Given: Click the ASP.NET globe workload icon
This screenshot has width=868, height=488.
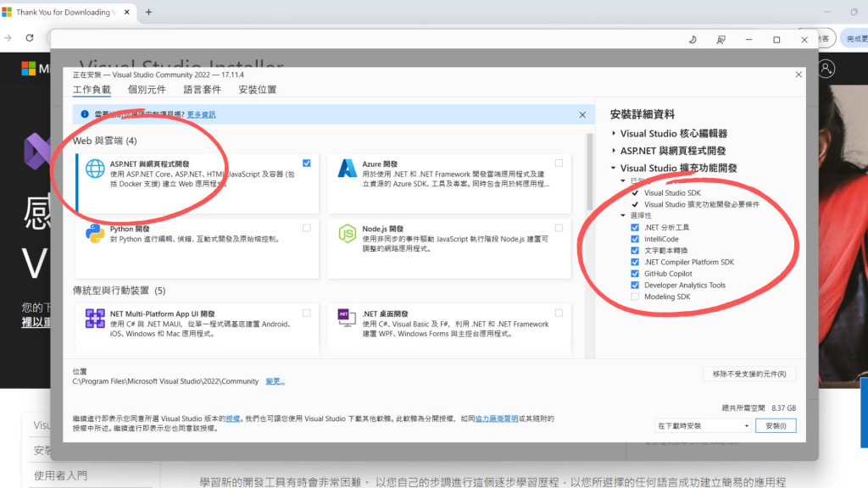Looking at the screenshot, I should 95,169.
